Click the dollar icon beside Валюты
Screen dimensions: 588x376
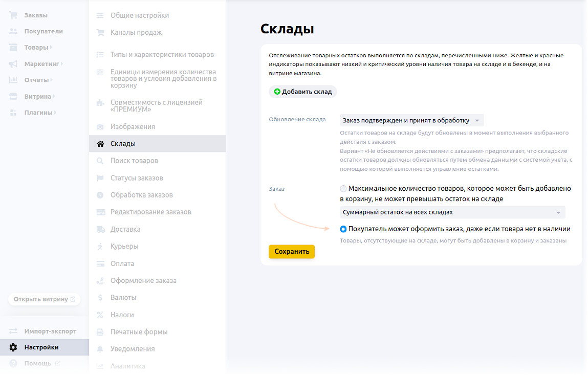point(100,298)
